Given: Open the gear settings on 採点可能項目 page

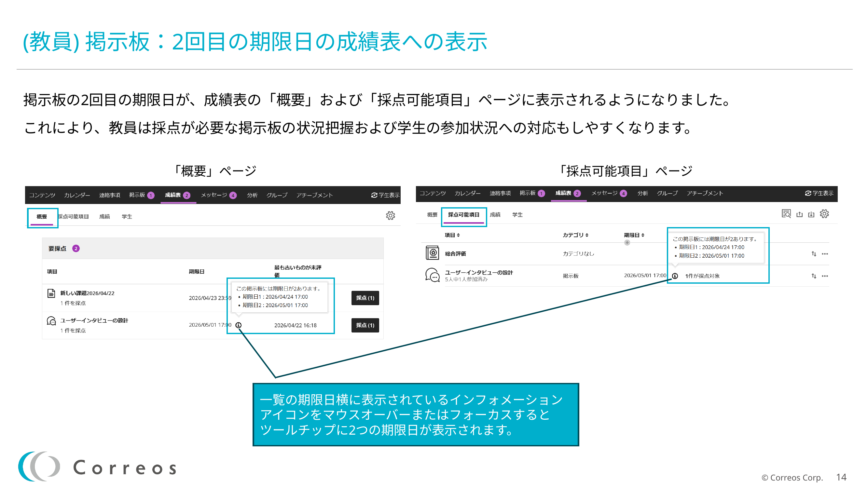Looking at the screenshot, I should 824,213.
